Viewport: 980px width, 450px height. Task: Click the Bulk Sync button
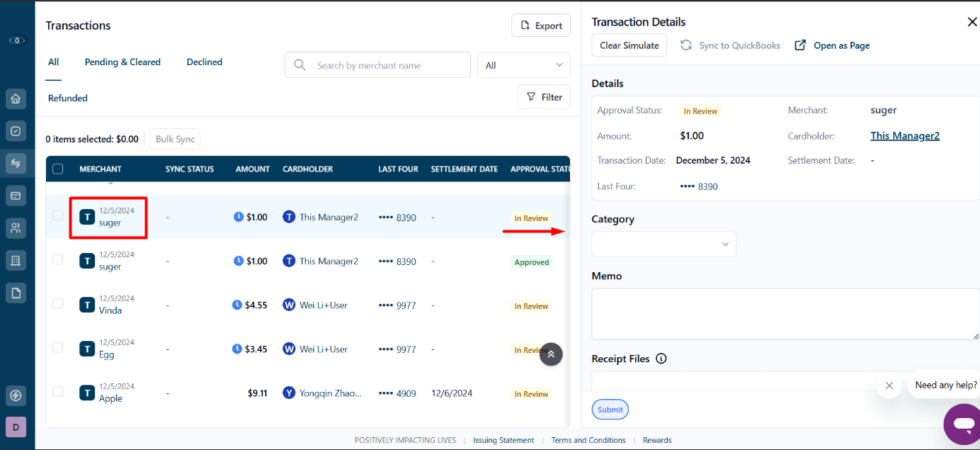(175, 139)
